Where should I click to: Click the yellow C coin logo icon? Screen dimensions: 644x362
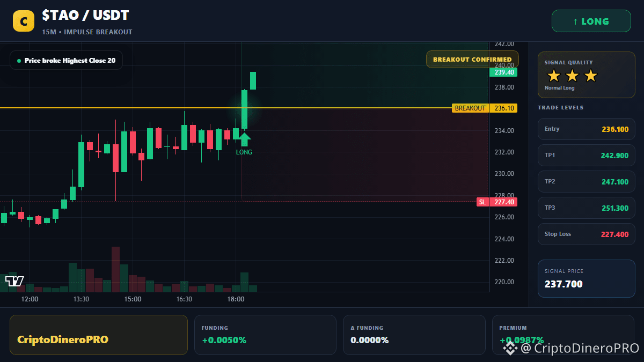point(24,21)
